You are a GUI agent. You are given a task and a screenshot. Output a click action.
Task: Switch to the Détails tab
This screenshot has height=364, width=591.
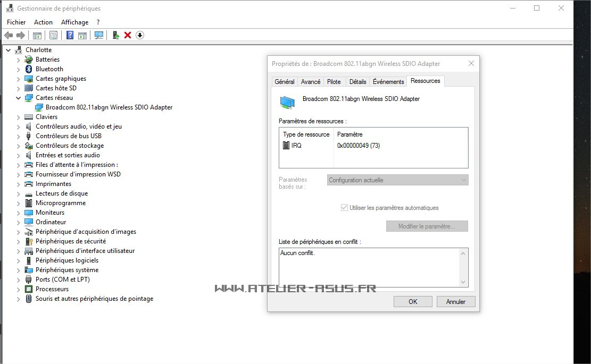(357, 82)
